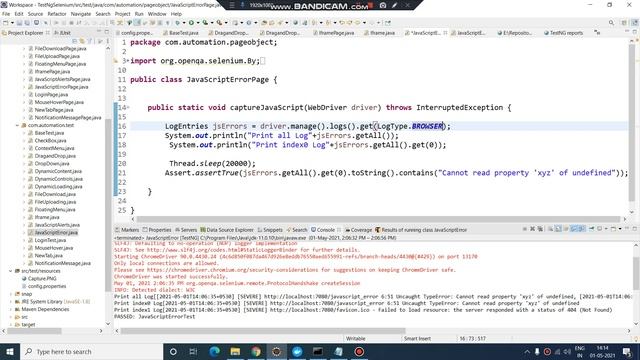Click the External Tools run icon
This screenshot has height=360, width=640.
click(x=219, y=23)
